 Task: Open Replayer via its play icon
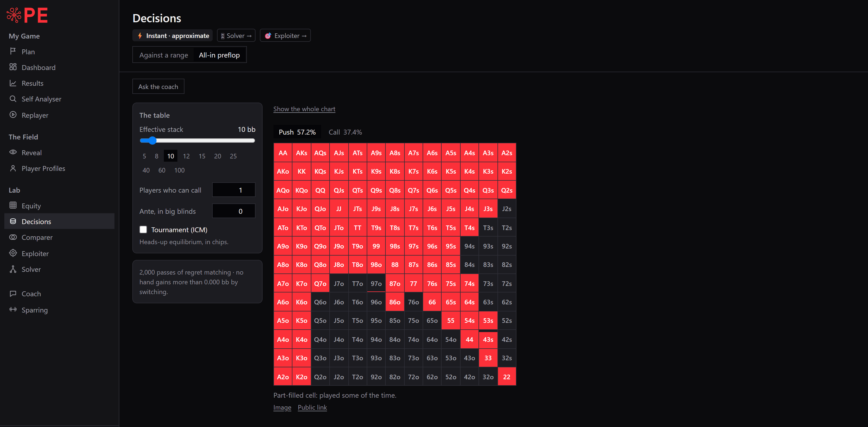click(x=13, y=114)
